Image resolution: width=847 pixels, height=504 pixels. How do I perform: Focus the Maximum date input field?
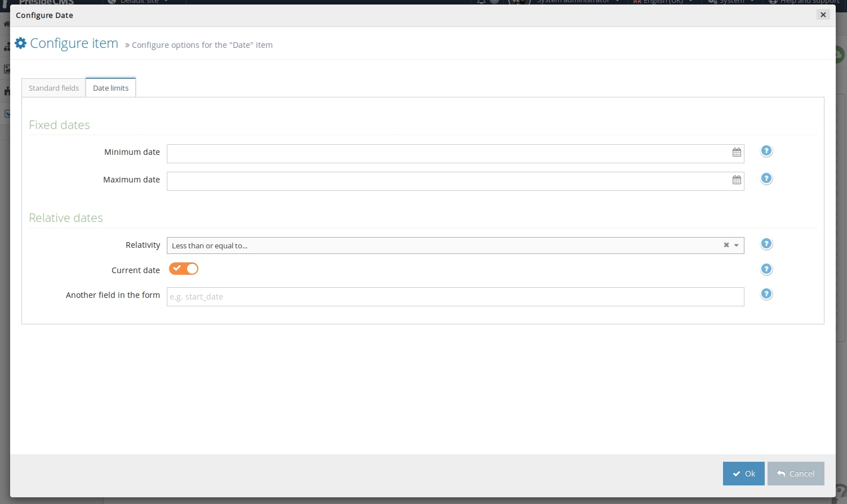(x=455, y=181)
